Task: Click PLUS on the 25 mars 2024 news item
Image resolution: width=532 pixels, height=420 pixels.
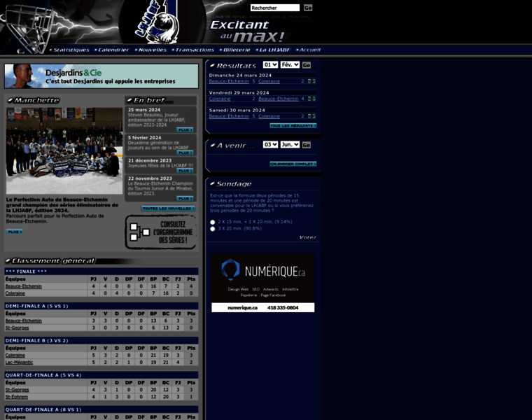Action: 185,130
